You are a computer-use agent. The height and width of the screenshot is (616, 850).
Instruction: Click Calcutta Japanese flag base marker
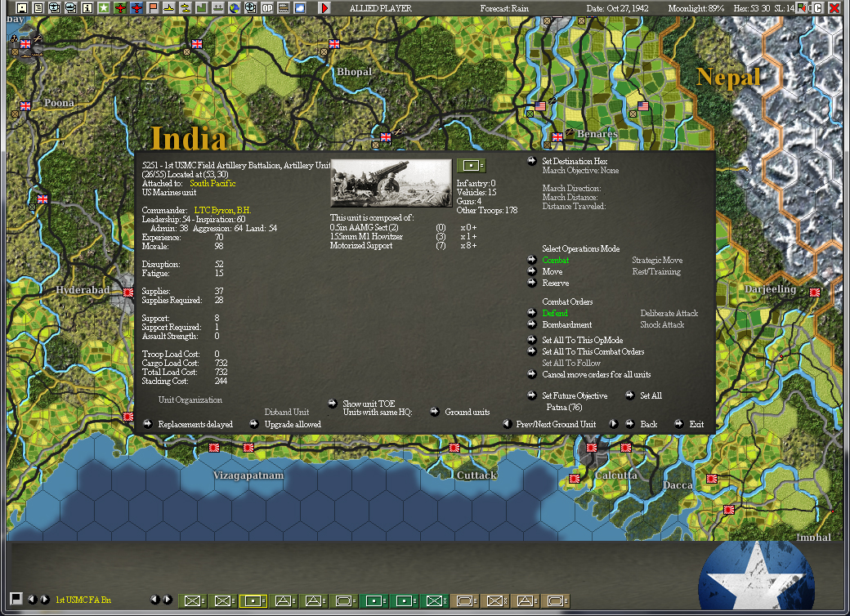592,448
